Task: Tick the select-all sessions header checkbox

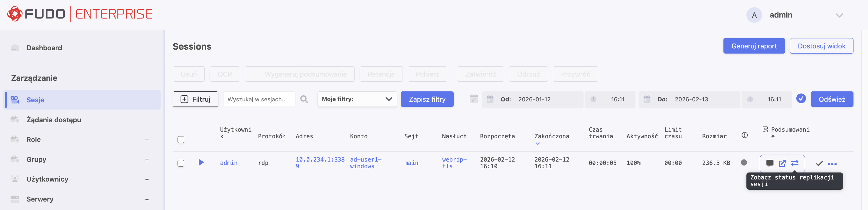Action: point(181,139)
